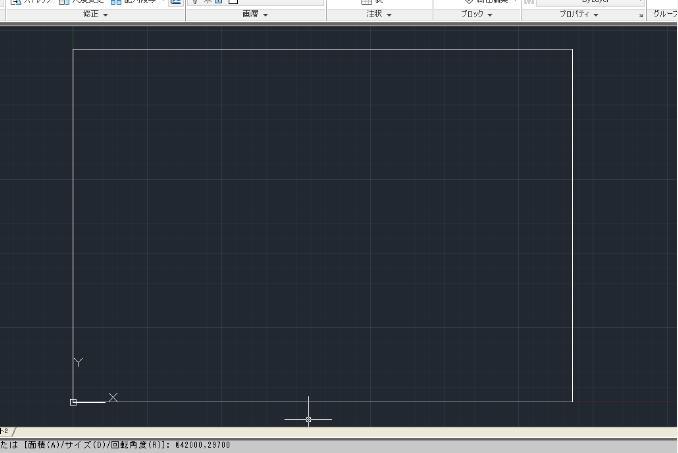678x453 pixels.
Task: Expand the 修正 panel dropdown
Action: coord(95,14)
